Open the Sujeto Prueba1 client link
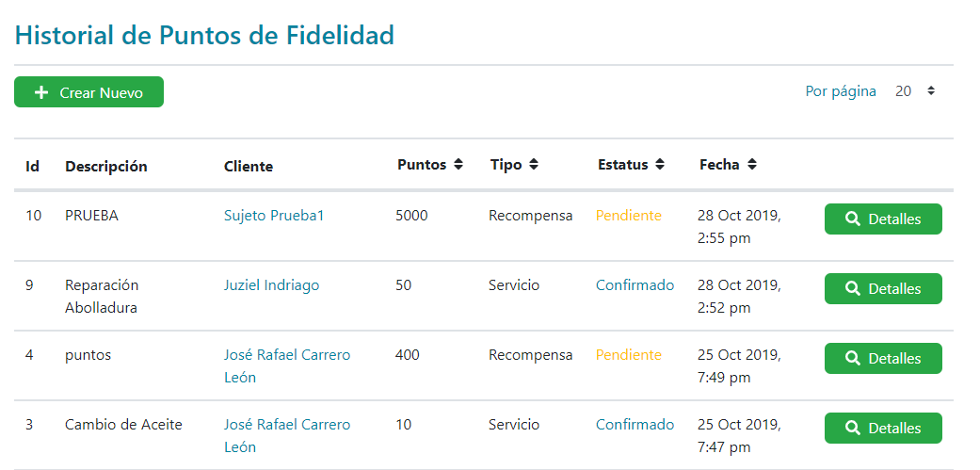This screenshot has height=470, width=980. 274,216
